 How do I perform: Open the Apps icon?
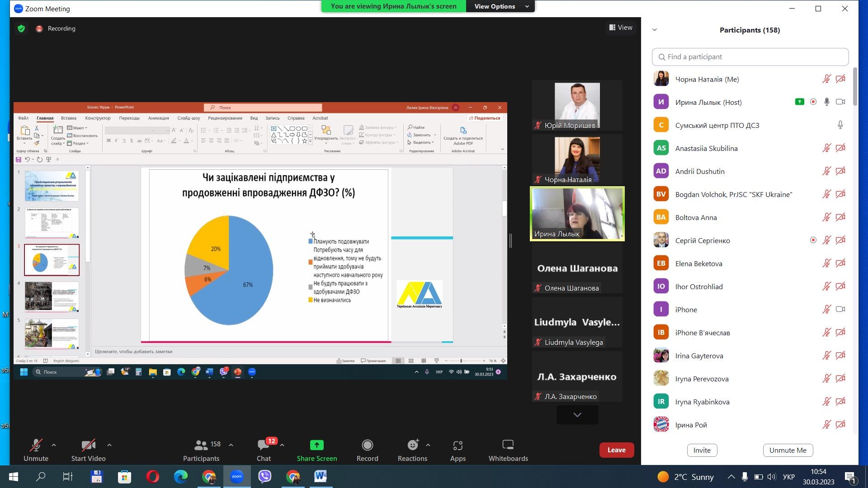click(458, 446)
